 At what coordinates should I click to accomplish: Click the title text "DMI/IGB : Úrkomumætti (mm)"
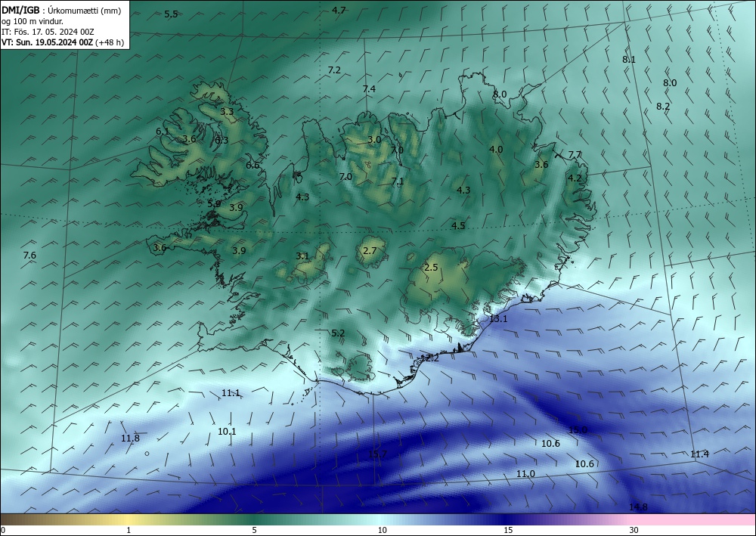coord(61,10)
